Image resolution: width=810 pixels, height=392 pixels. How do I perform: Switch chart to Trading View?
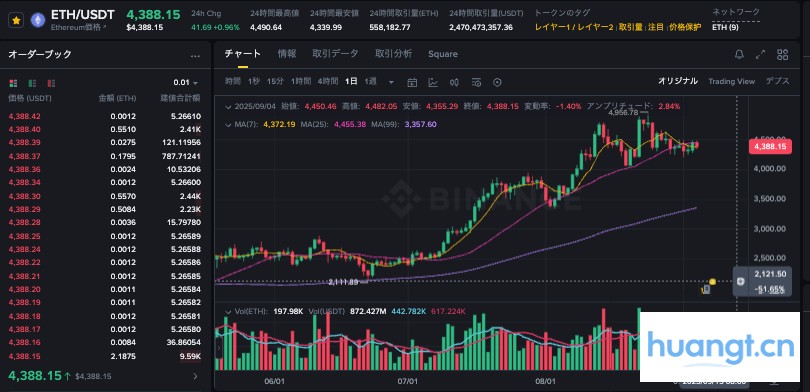tap(731, 81)
